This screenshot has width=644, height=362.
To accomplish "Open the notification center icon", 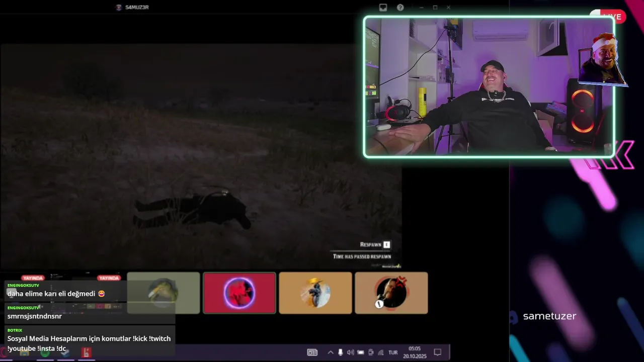I will click(438, 352).
